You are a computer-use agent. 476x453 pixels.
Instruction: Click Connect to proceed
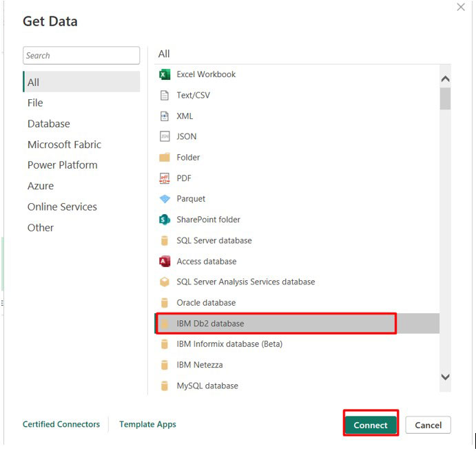coord(371,425)
